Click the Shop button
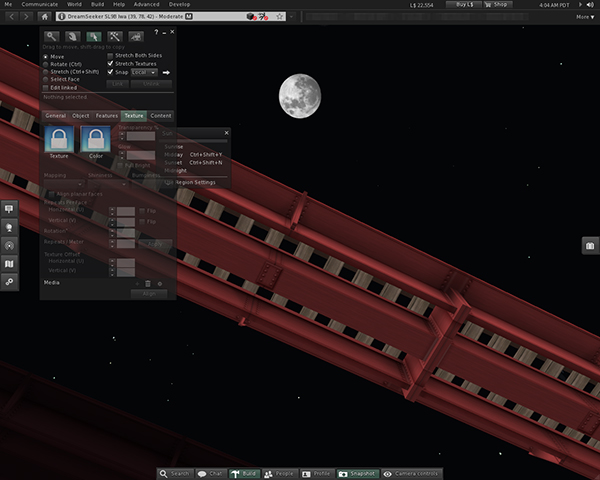 point(497,5)
